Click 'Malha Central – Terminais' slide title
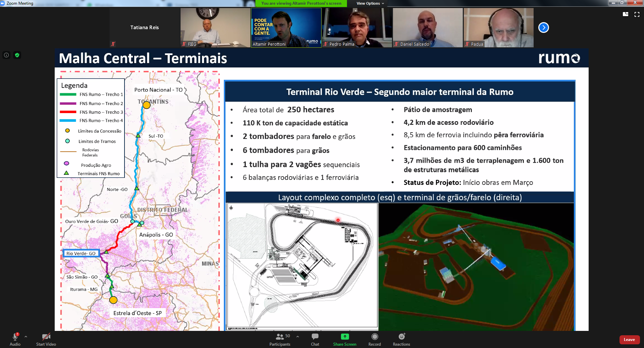 coord(143,58)
